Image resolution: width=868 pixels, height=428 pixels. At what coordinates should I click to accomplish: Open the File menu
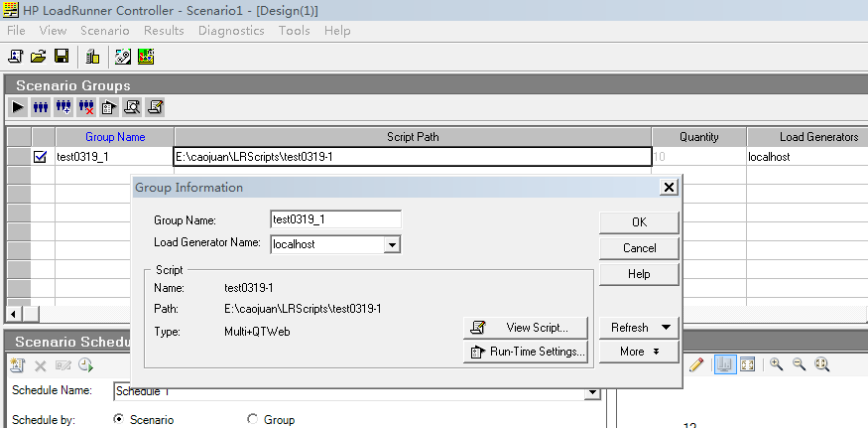coord(16,31)
